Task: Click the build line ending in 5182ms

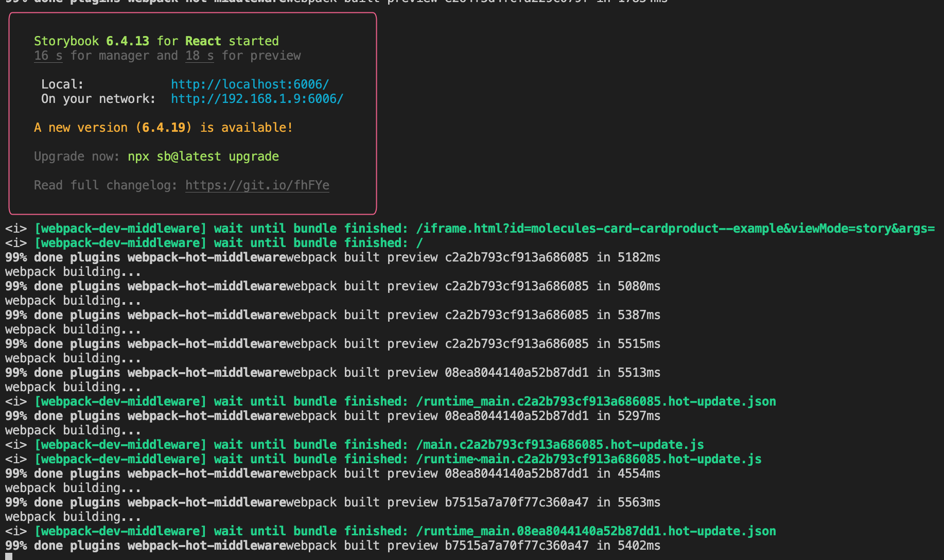Action: pos(333,257)
